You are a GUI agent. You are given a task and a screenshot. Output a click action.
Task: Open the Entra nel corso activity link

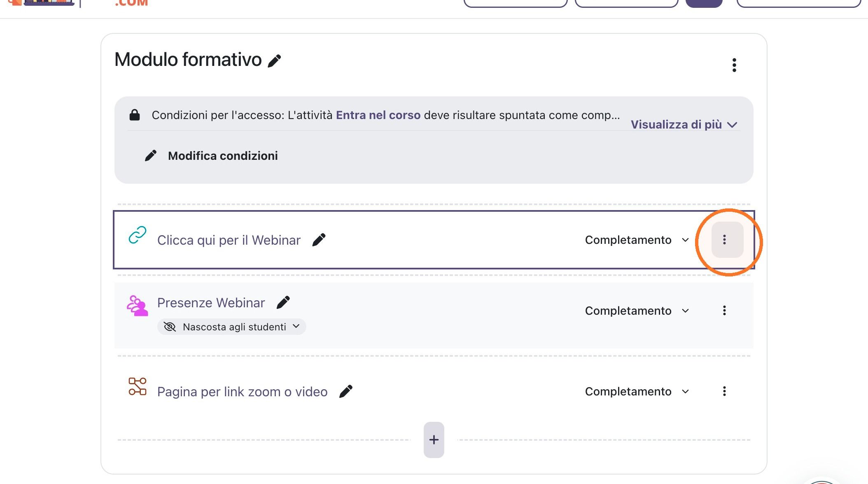(378, 115)
